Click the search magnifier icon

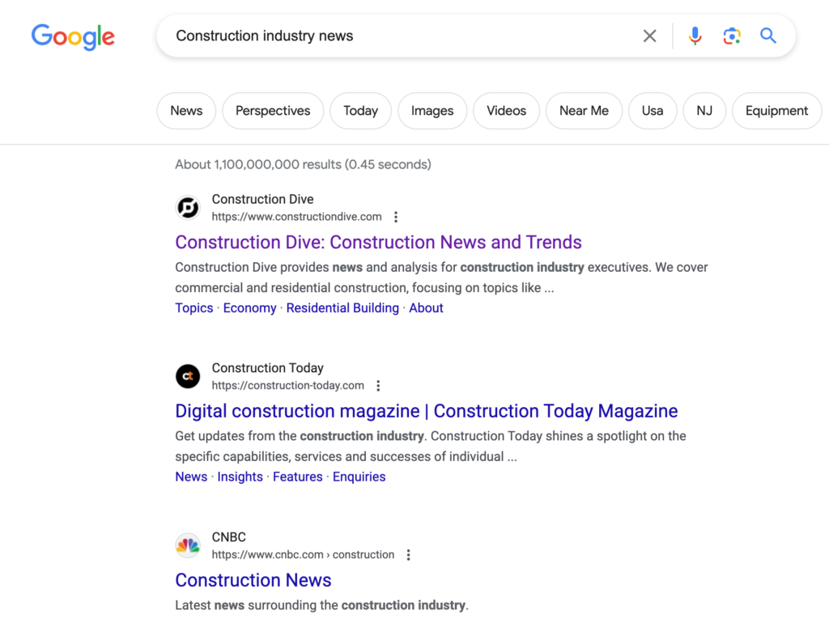[x=767, y=36]
